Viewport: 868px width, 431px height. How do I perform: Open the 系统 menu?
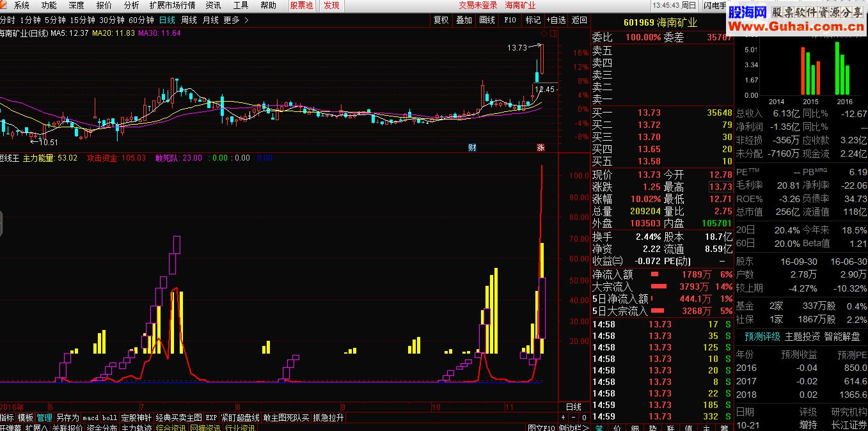(x=22, y=5)
